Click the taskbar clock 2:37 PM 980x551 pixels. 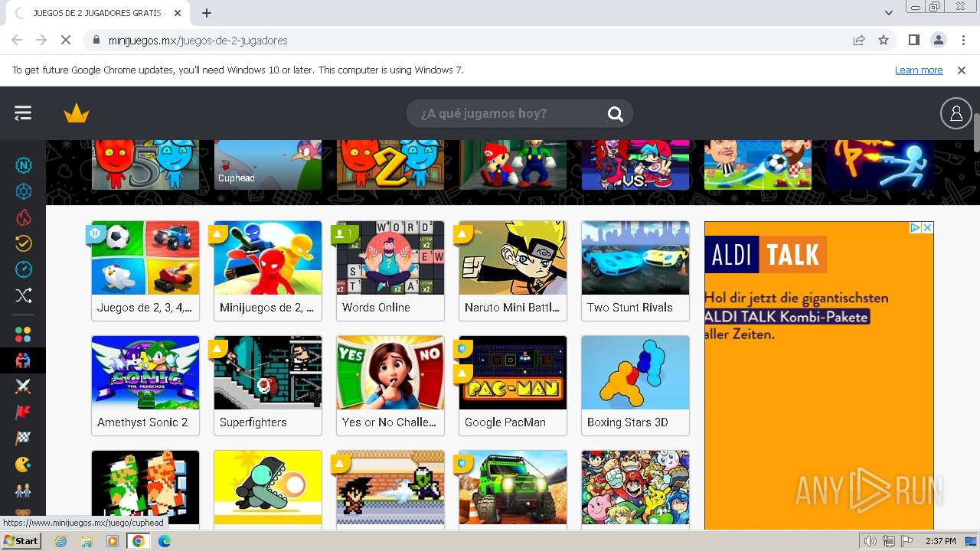pyautogui.click(x=940, y=541)
